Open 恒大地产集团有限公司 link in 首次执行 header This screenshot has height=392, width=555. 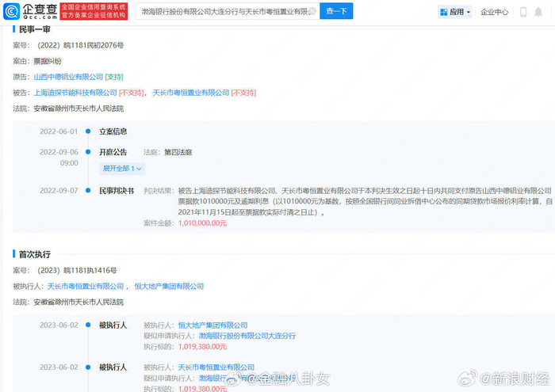click(169, 287)
